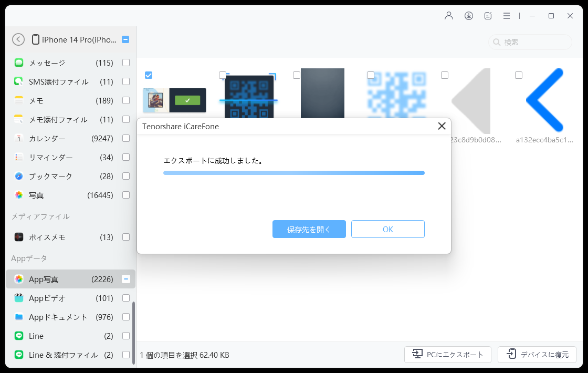Screen dimensions: 588x373
Task: Click the Appビデオ clapperboard icon
Action: point(19,298)
